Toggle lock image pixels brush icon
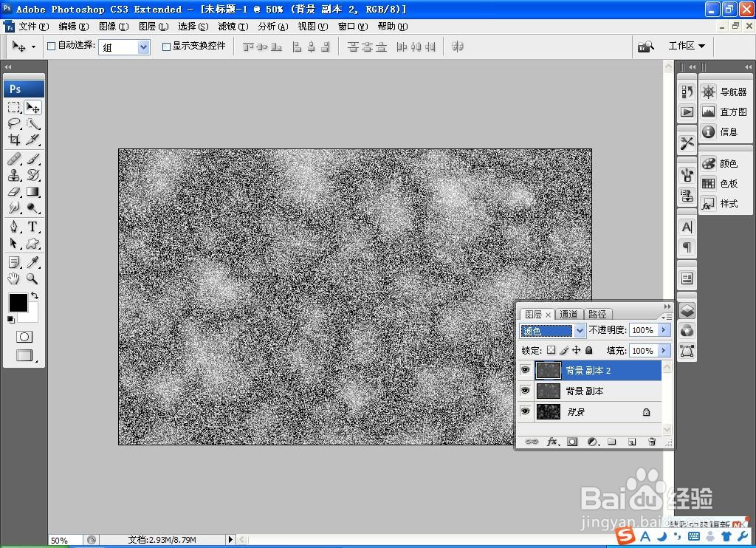Screen dimensions: 756x548 (x=563, y=350)
